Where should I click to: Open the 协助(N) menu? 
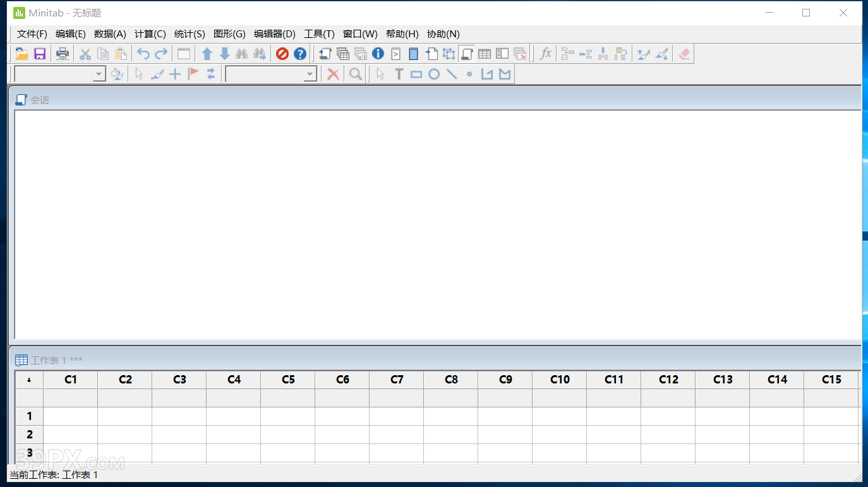(443, 34)
